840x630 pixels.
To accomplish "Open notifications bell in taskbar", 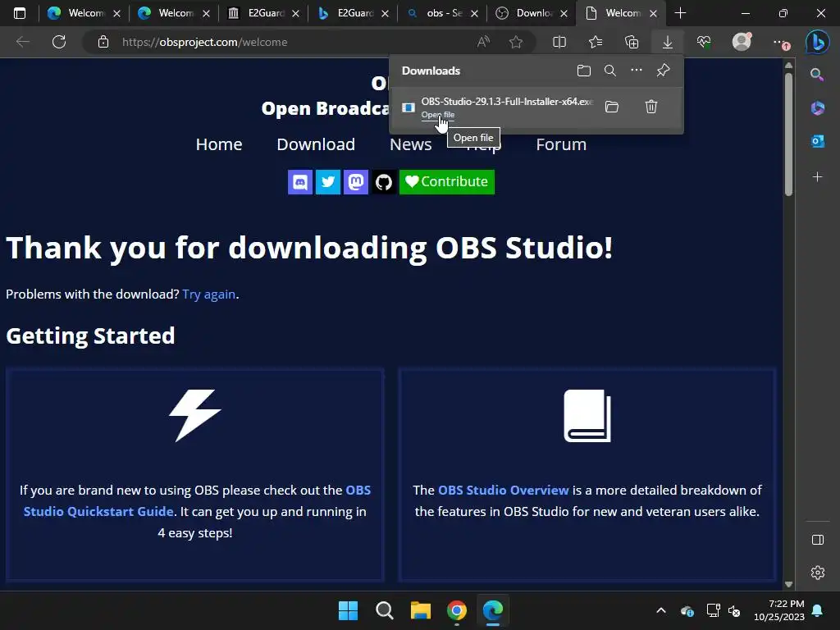I will (x=818, y=610).
